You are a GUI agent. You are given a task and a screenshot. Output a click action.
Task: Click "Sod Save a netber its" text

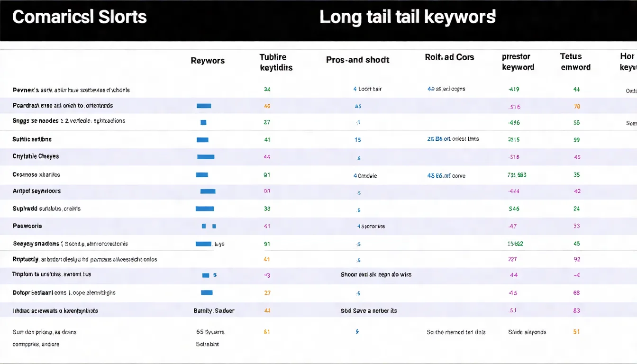(x=369, y=311)
